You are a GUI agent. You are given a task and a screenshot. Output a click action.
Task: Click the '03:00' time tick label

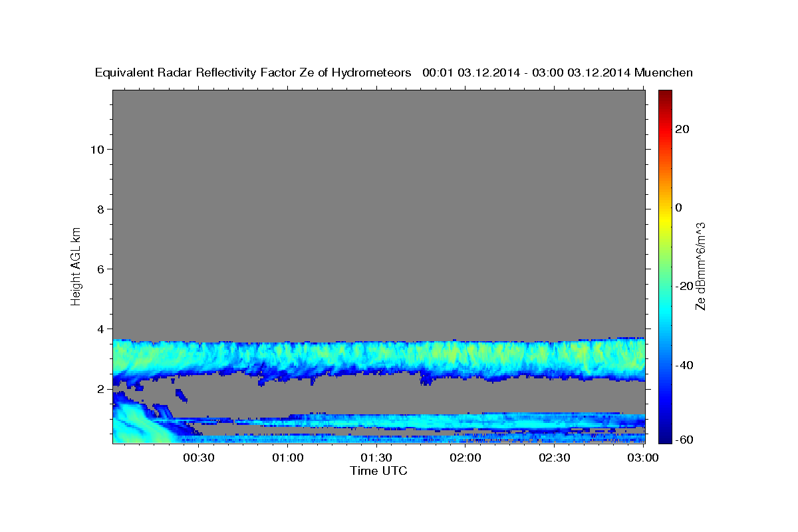coord(643,458)
